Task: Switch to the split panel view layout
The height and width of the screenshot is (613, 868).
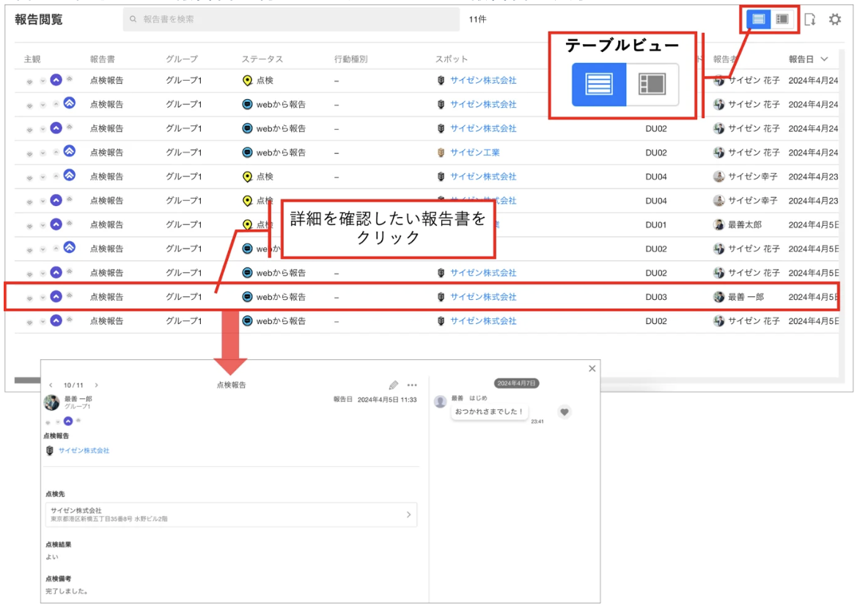Action: 781,19
